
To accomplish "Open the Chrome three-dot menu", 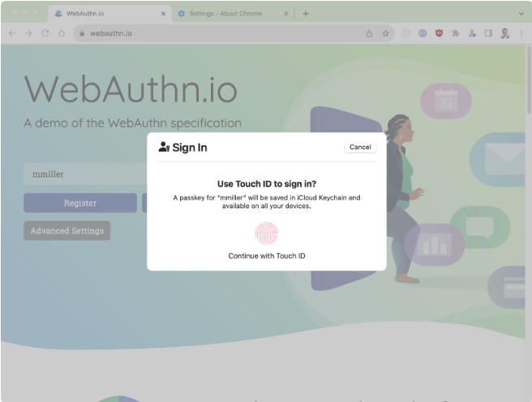I will tap(521, 33).
